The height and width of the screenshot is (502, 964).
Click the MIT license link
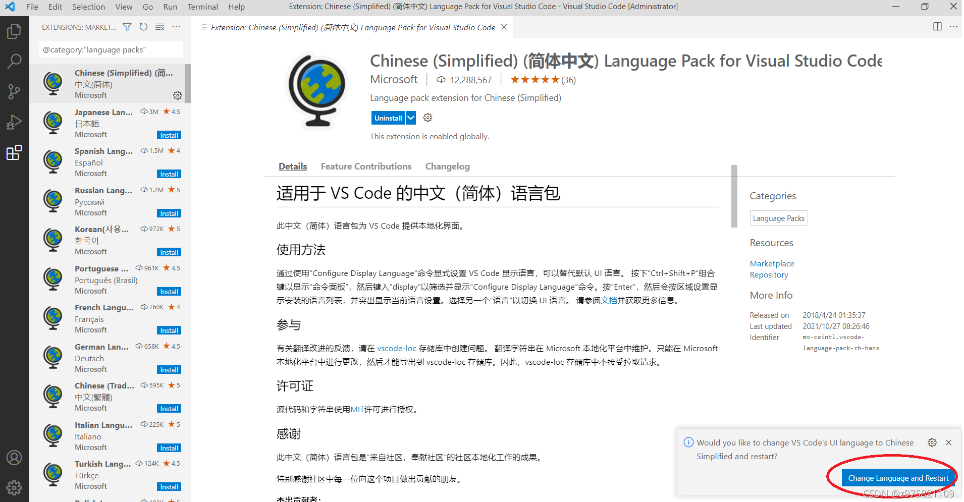click(357, 409)
